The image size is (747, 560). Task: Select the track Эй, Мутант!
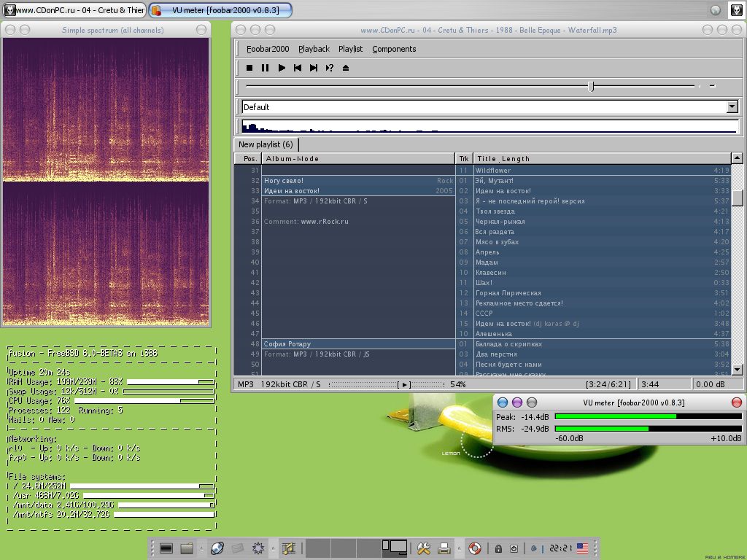602,181
